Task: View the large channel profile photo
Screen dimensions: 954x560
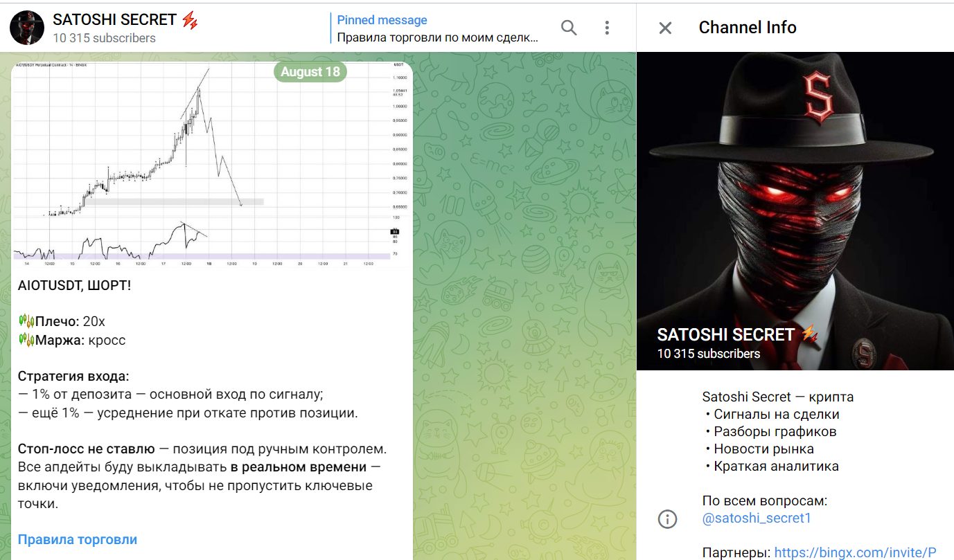Action: click(x=795, y=211)
